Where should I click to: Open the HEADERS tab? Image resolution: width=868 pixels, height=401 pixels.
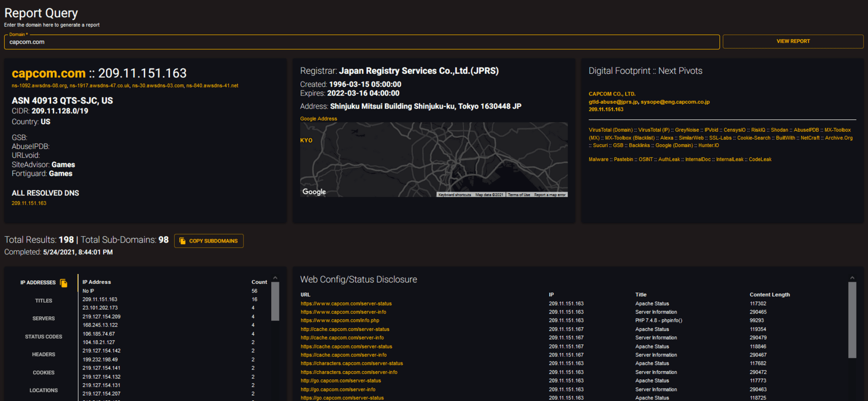point(43,354)
